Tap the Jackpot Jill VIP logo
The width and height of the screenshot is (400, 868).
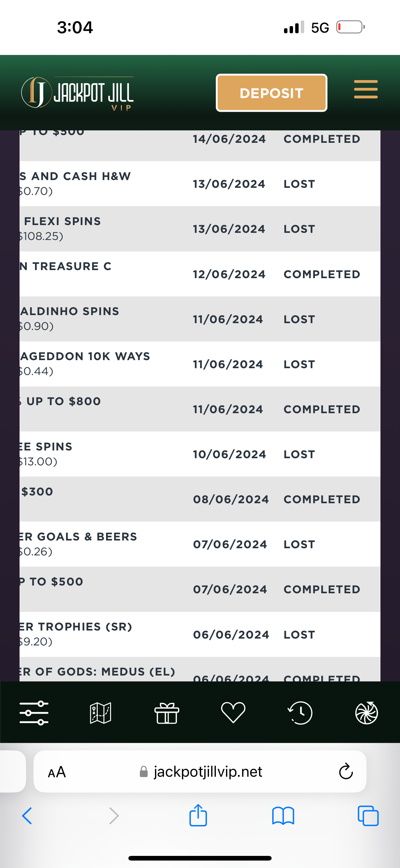coord(78,93)
